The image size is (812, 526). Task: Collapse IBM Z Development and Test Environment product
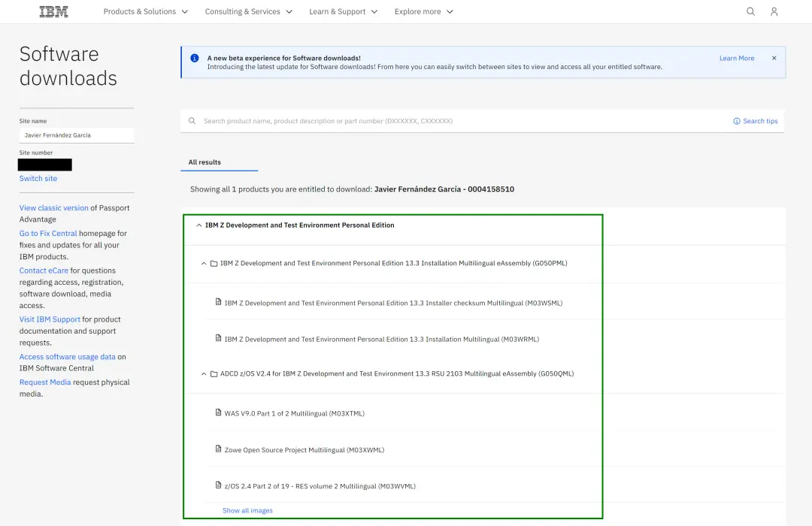coord(198,225)
